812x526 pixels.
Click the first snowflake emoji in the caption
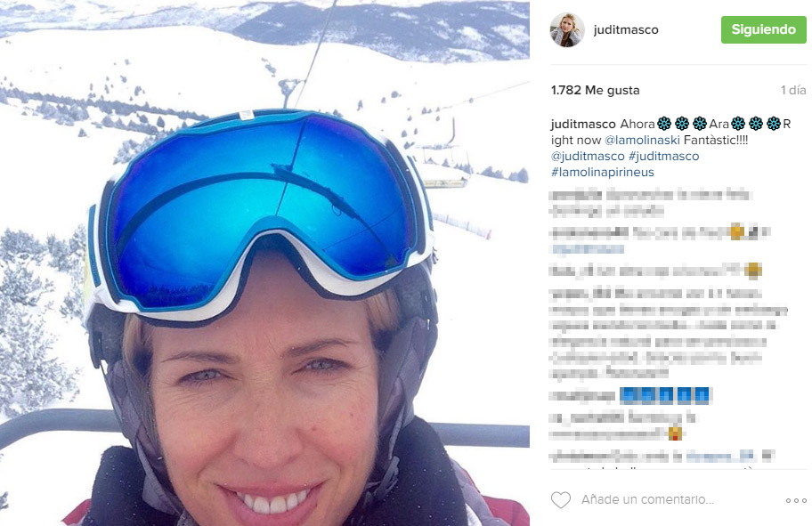pos(664,124)
